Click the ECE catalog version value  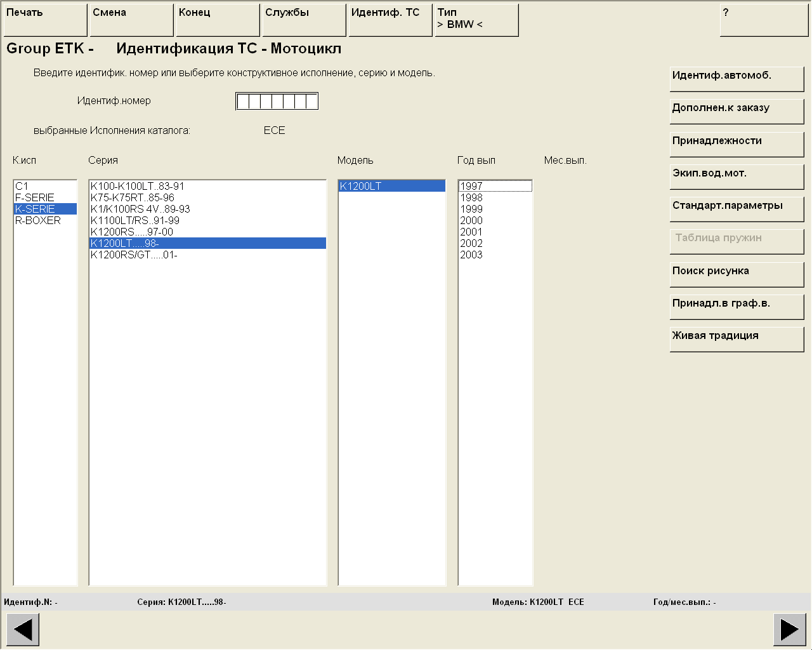tap(275, 130)
